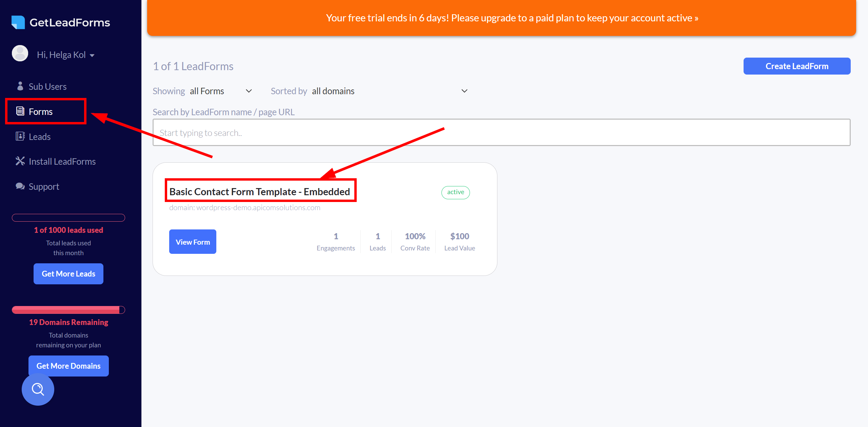Image resolution: width=868 pixels, height=427 pixels.
Task: Open Basic Contact Form Template - Embedded
Action: (260, 192)
